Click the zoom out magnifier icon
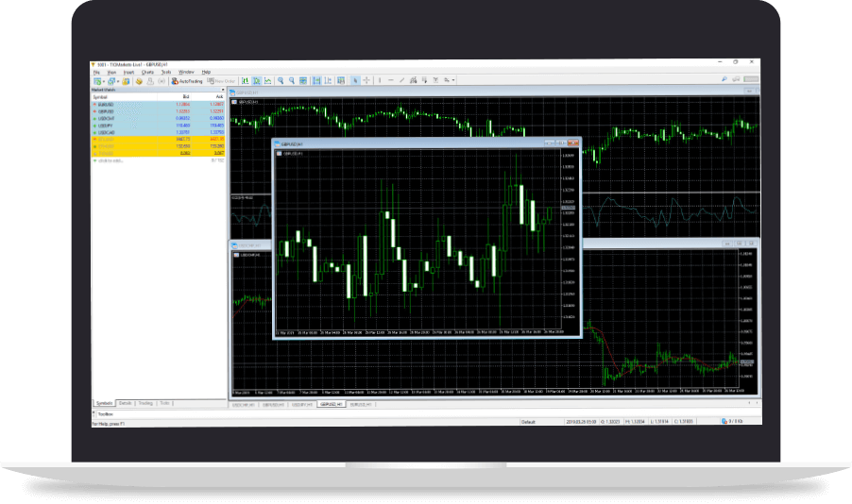This screenshot has width=852, height=504. [293, 81]
